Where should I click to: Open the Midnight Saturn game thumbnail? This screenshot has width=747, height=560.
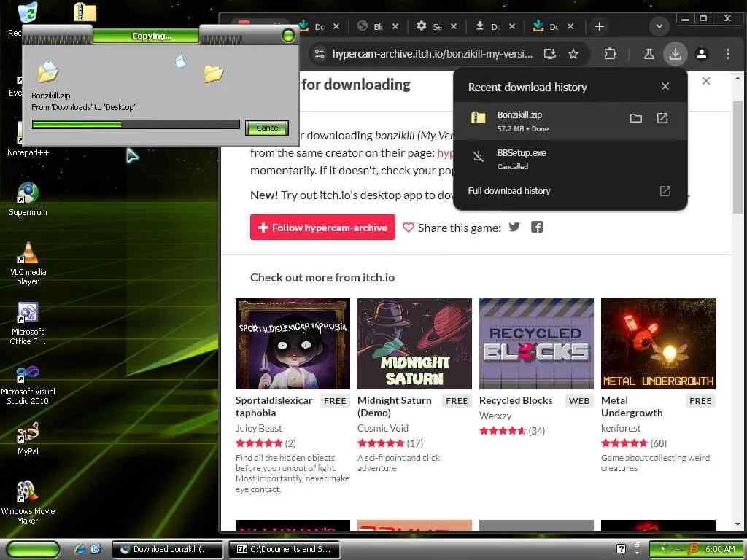tap(414, 343)
